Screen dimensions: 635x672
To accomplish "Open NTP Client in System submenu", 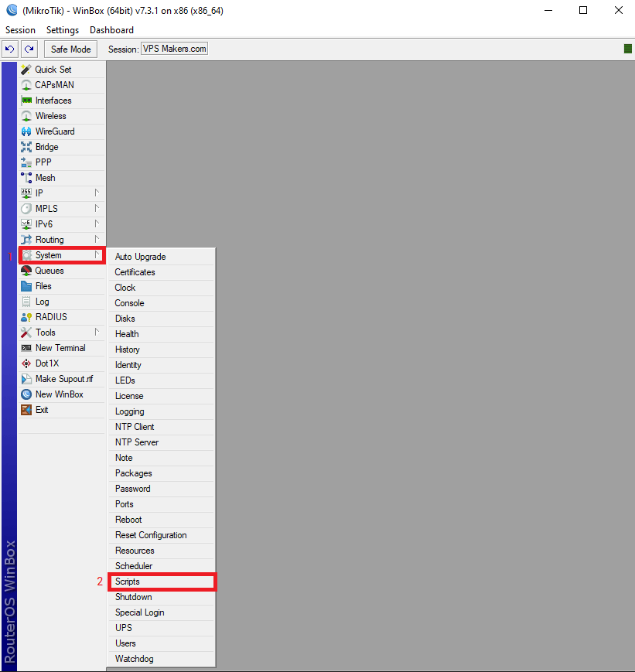I will (x=161, y=427).
